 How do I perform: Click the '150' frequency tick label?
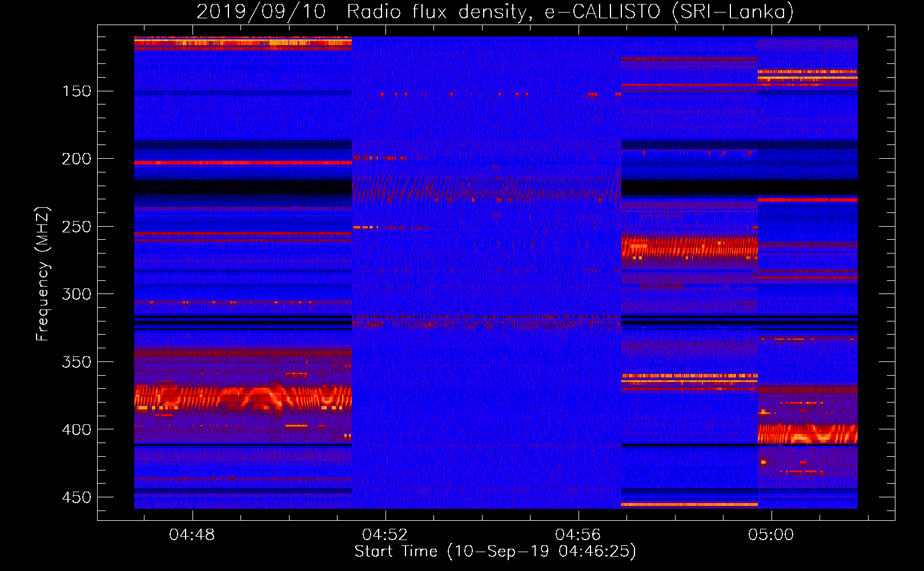pyautogui.click(x=77, y=91)
